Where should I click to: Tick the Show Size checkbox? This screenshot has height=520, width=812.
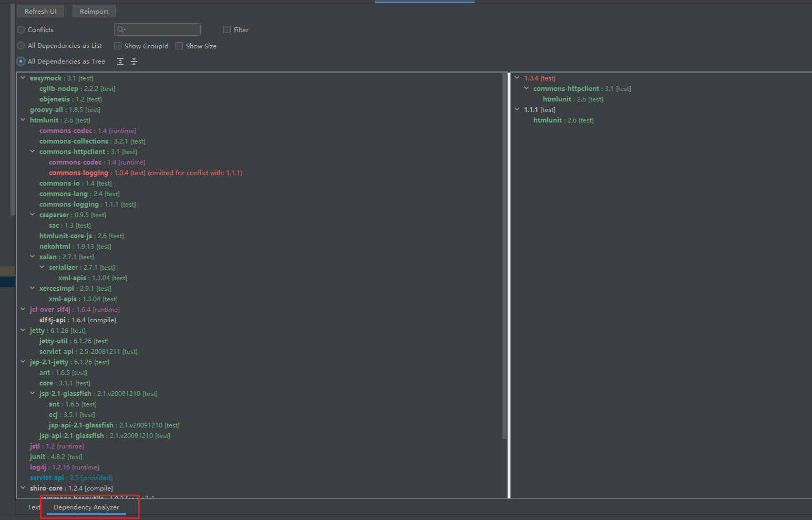pos(179,46)
